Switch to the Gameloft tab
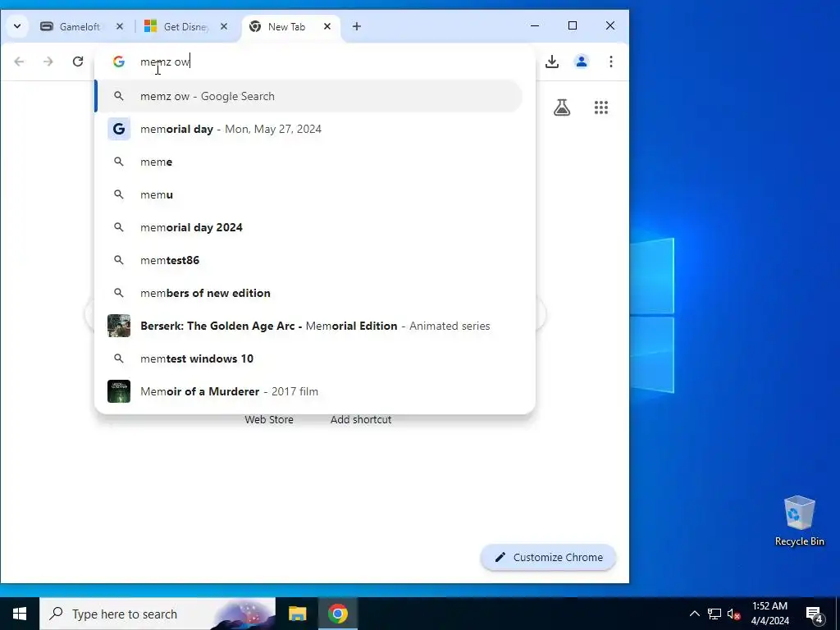Screen dimensions: 840x630 coord(80,27)
